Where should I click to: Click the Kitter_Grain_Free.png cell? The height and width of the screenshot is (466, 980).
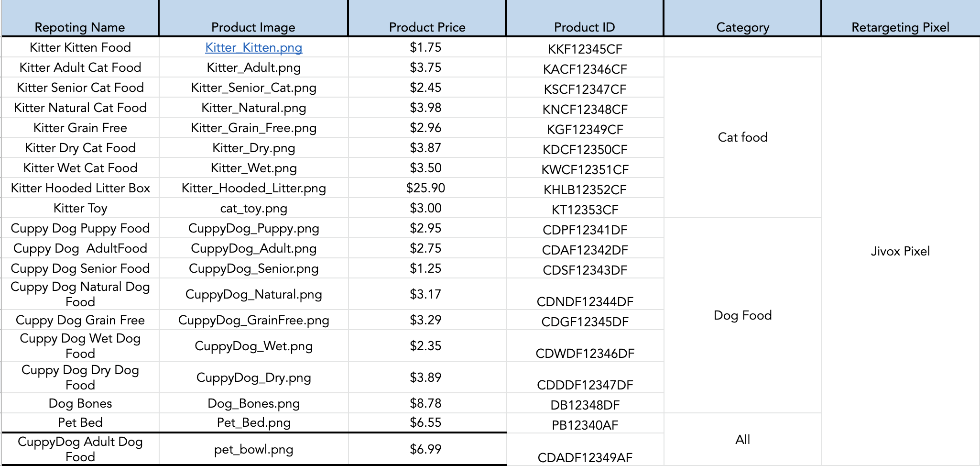tap(253, 128)
